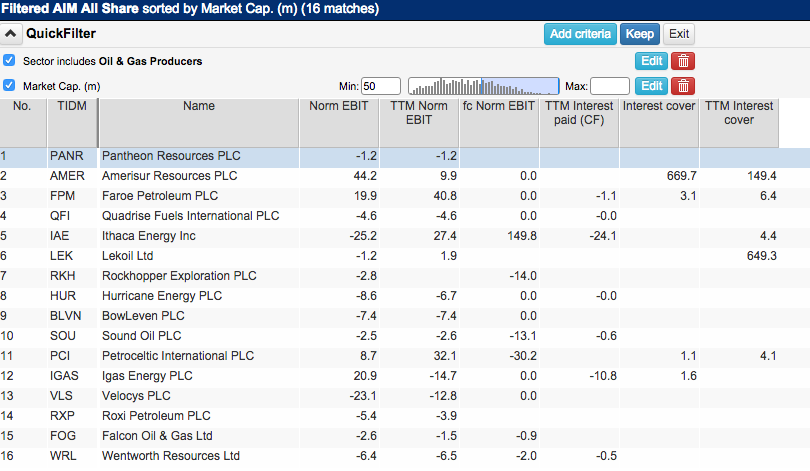This screenshot has width=810, height=471.
Task: Sort by the No. column header
Action: click(x=22, y=123)
